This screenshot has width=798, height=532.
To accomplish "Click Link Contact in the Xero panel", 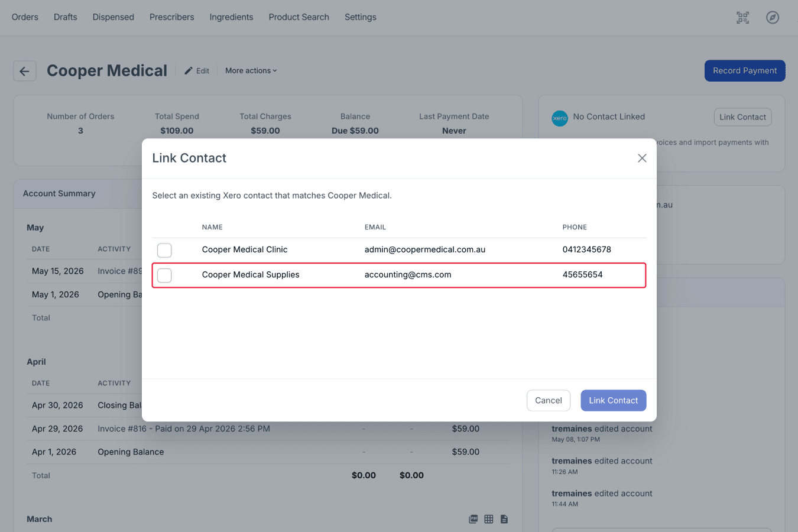I will click(742, 117).
